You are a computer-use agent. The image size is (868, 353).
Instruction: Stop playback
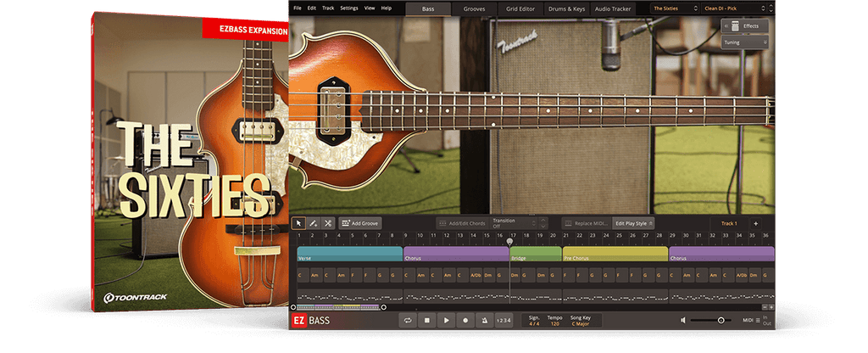coord(427,320)
